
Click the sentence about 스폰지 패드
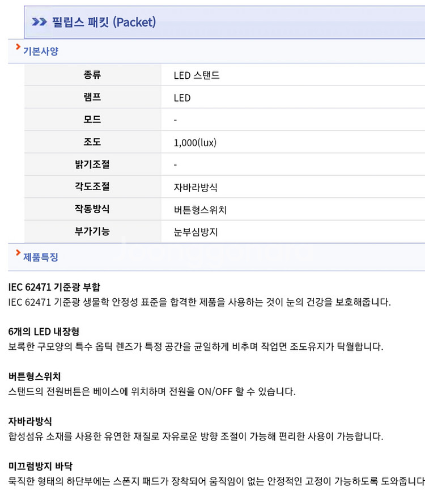[216, 481]
